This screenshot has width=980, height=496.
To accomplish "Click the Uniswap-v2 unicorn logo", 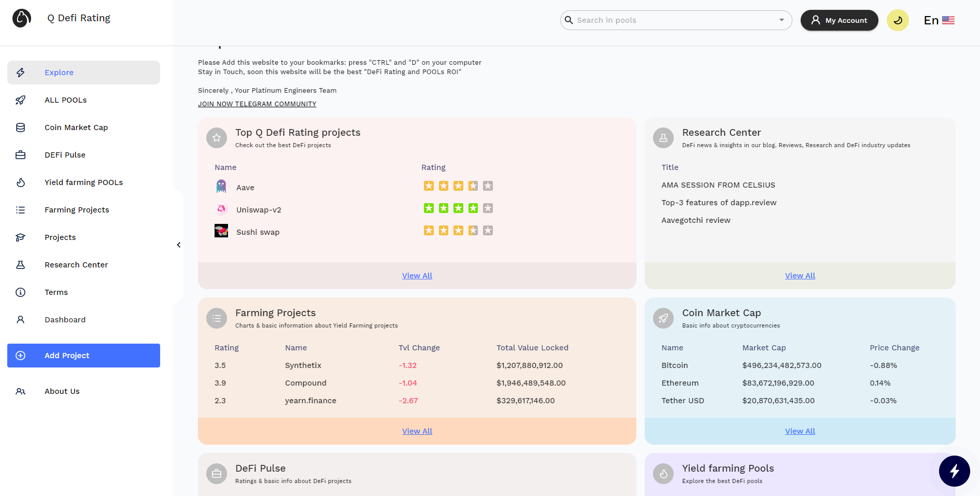I will [x=221, y=208].
